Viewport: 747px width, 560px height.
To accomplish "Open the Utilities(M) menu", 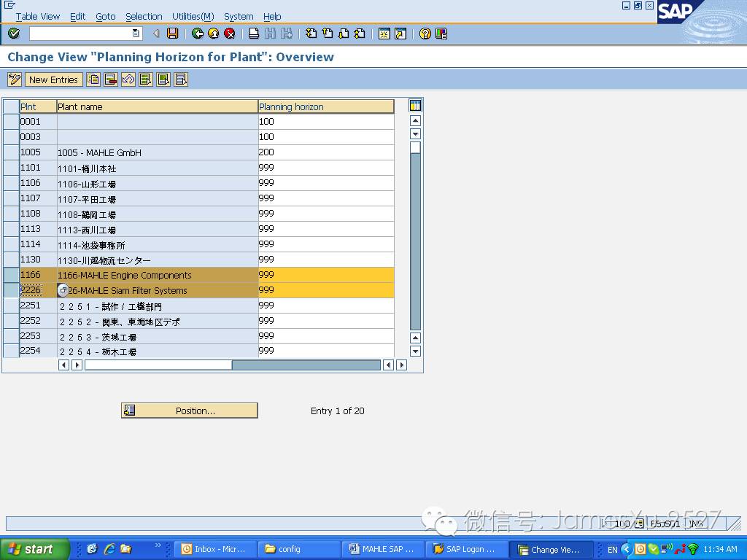I will pyautogui.click(x=193, y=16).
